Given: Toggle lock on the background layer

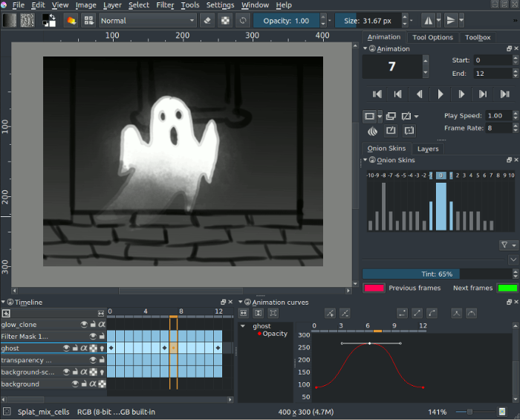Looking at the screenshot, I should pos(84,384).
